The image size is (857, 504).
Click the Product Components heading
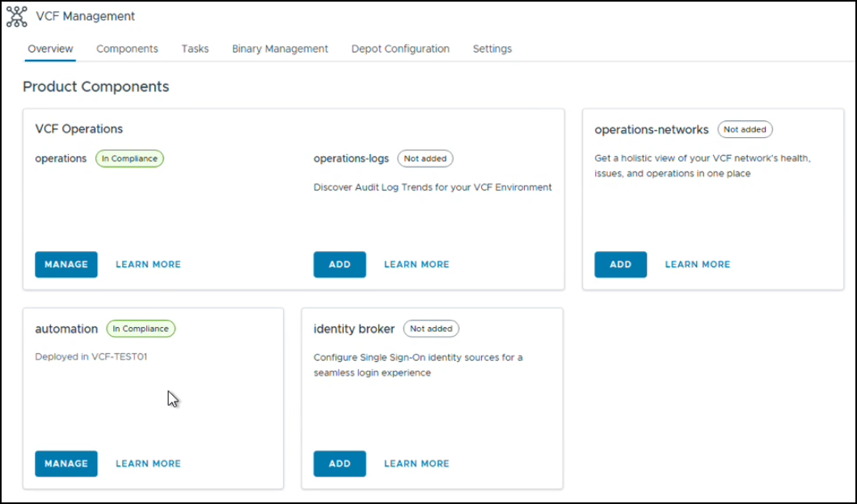(x=95, y=86)
